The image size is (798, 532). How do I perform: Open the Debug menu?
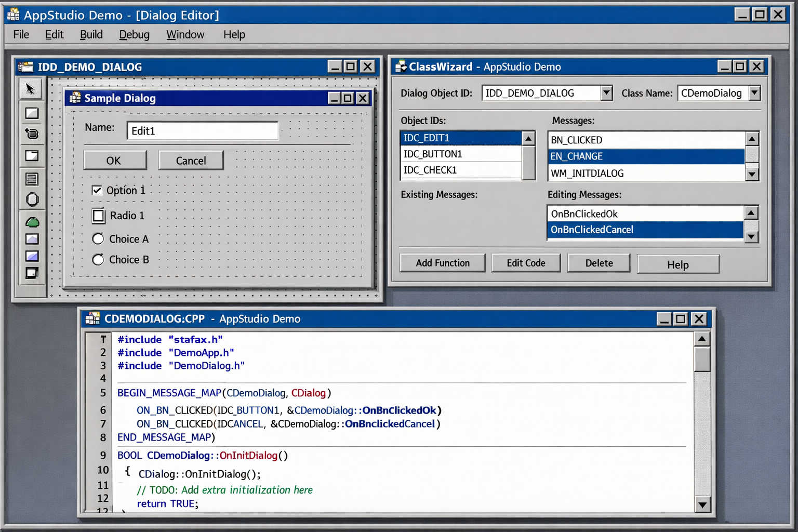click(x=134, y=34)
